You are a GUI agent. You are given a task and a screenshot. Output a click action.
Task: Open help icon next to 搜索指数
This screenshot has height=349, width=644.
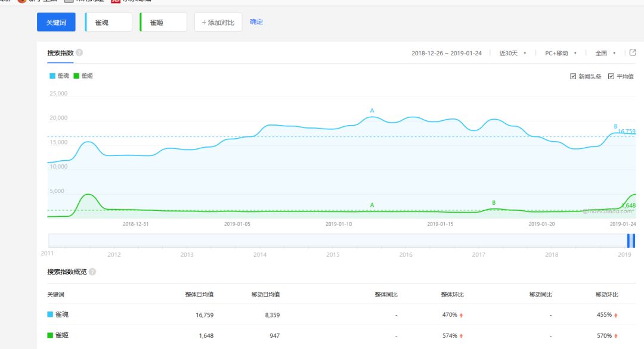click(x=79, y=52)
